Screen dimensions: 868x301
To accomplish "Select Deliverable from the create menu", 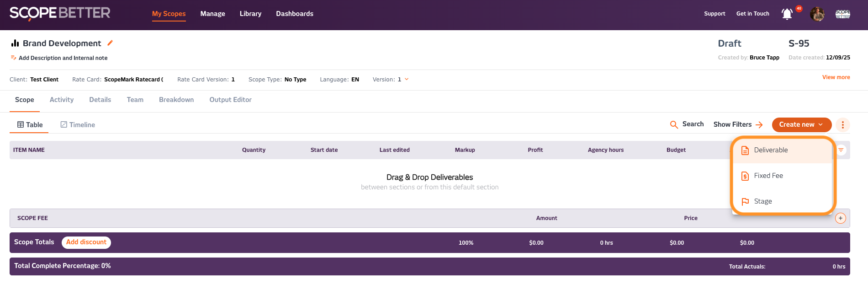I will point(771,150).
